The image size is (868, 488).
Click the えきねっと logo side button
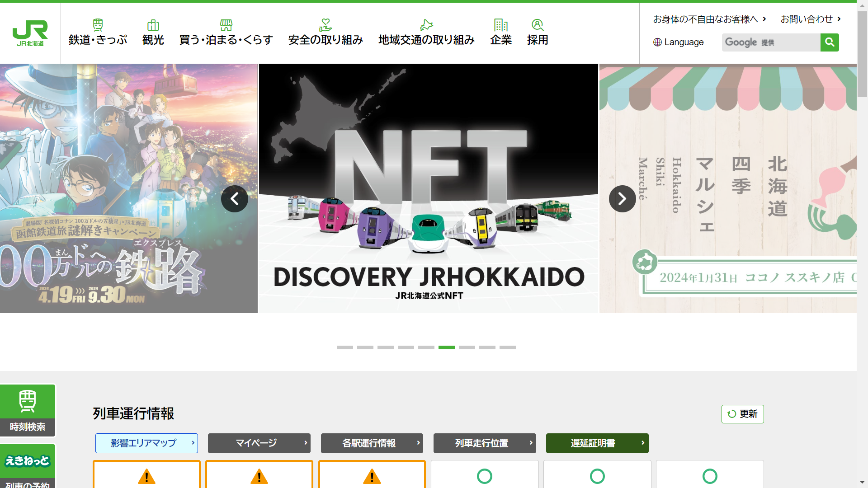pyautogui.click(x=28, y=461)
